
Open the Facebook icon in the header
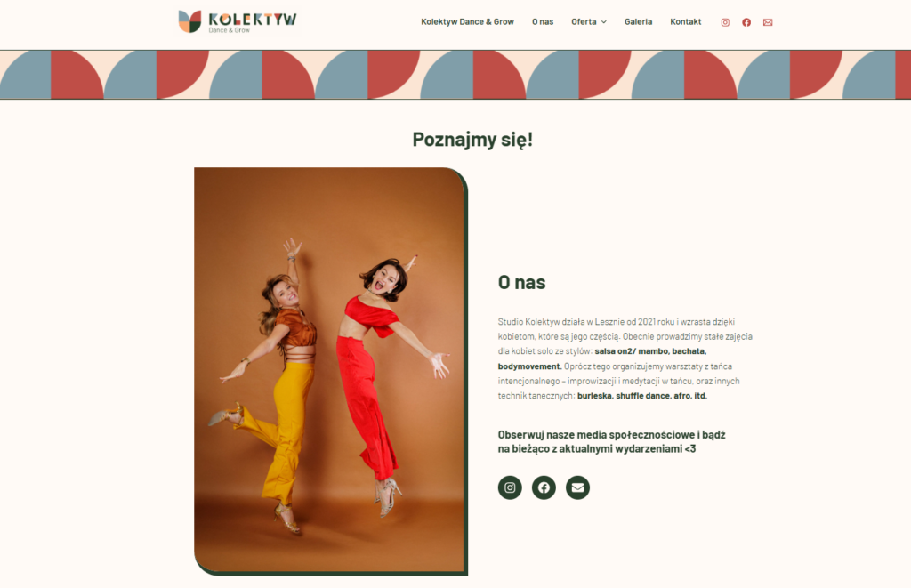[x=746, y=22]
